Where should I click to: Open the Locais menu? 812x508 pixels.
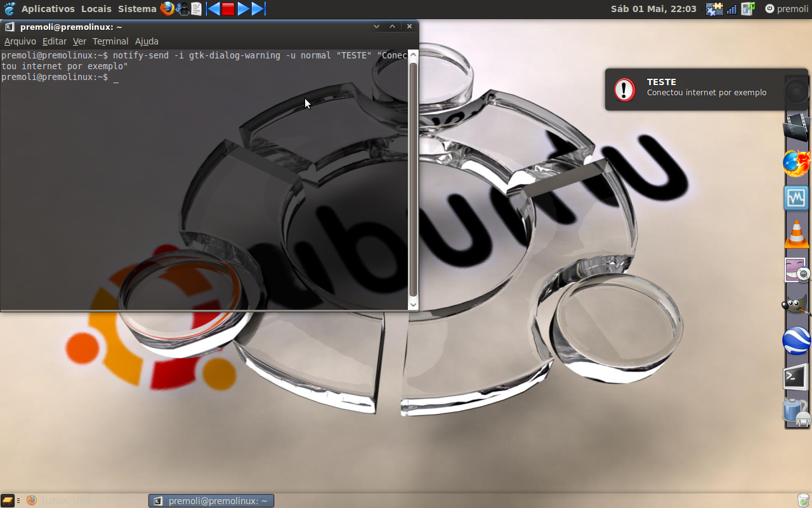(96, 9)
